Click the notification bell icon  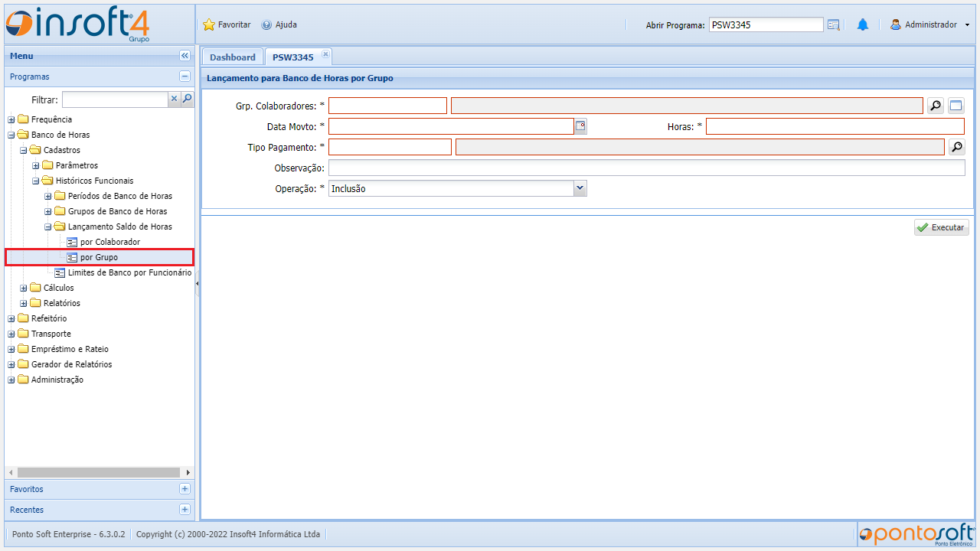[x=863, y=24]
